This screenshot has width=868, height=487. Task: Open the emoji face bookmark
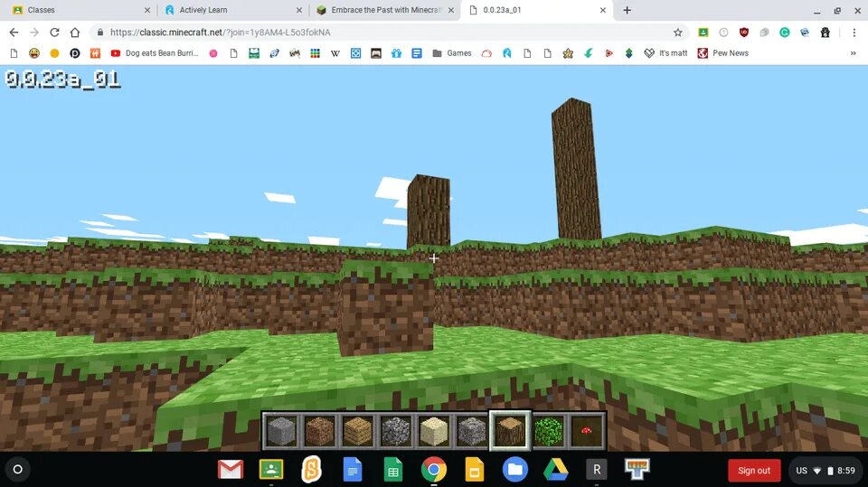[x=34, y=53]
